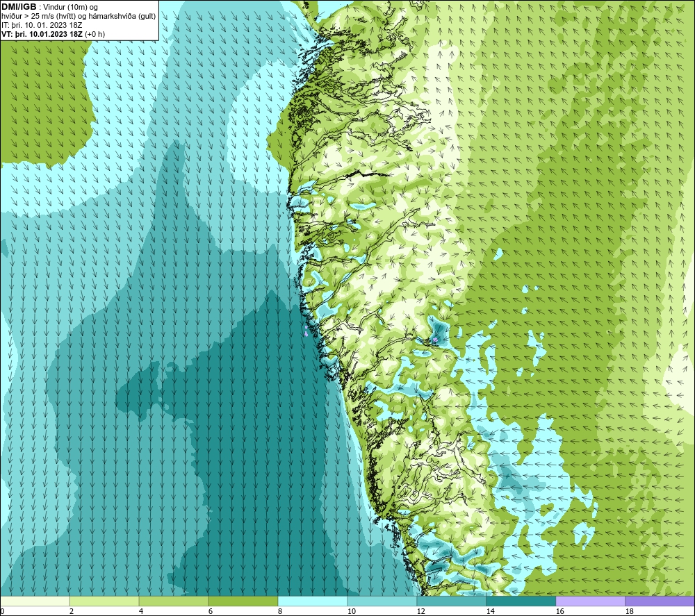
Task: Click the purple legend swatch above 18
Action: pyautogui.click(x=660, y=601)
